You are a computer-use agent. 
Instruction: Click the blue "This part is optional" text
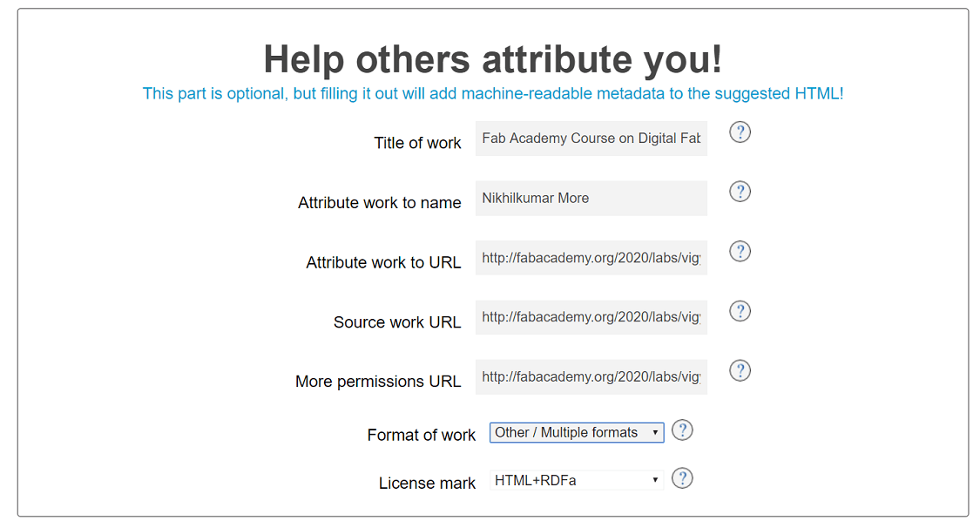pos(492,94)
